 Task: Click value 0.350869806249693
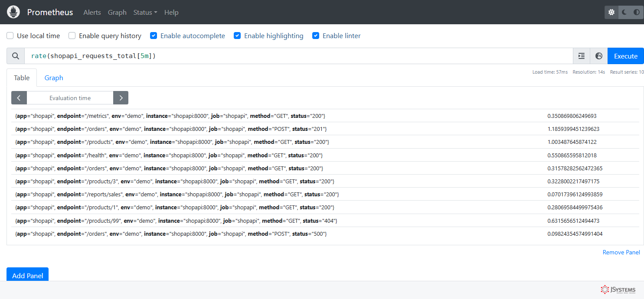tap(572, 116)
